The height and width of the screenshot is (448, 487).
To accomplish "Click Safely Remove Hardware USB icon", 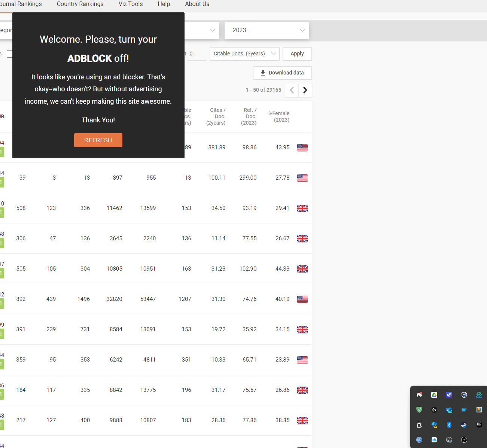I will pos(419,425).
